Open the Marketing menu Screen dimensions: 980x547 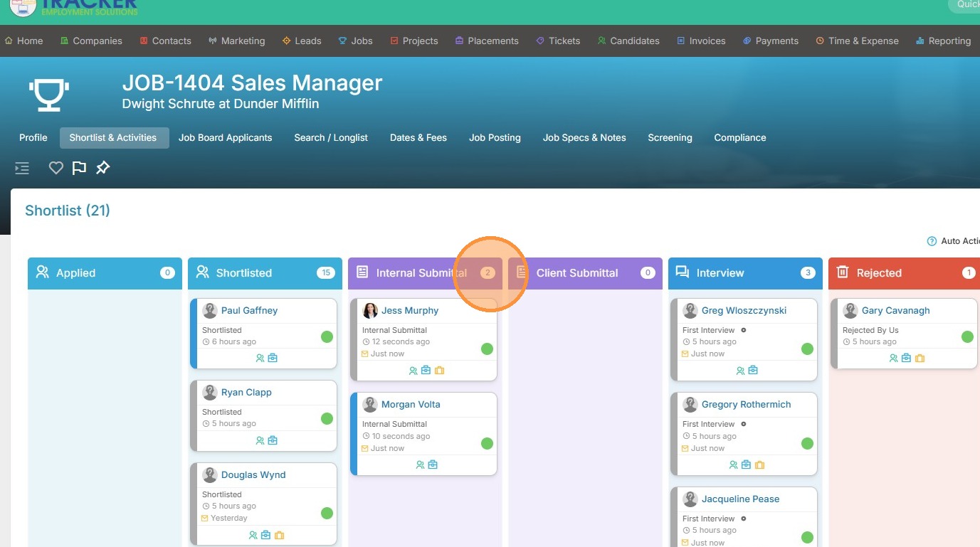click(x=237, y=41)
